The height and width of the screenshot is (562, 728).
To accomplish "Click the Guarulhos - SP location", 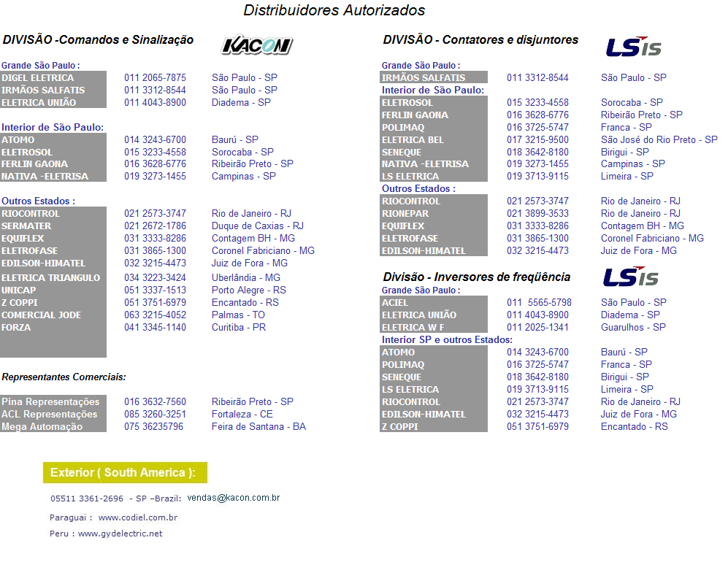I will point(633,327).
